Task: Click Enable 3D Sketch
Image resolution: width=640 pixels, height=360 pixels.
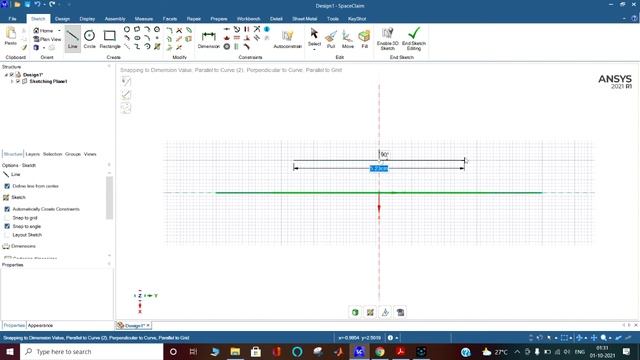Action: coord(387,39)
